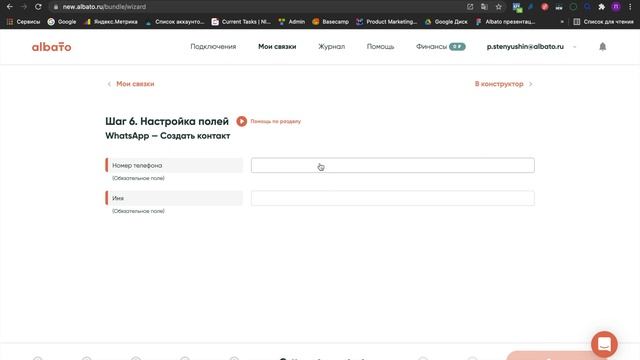This screenshot has width=640, height=360.
Task: Click the Имя input field
Action: (x=393, y=198)
